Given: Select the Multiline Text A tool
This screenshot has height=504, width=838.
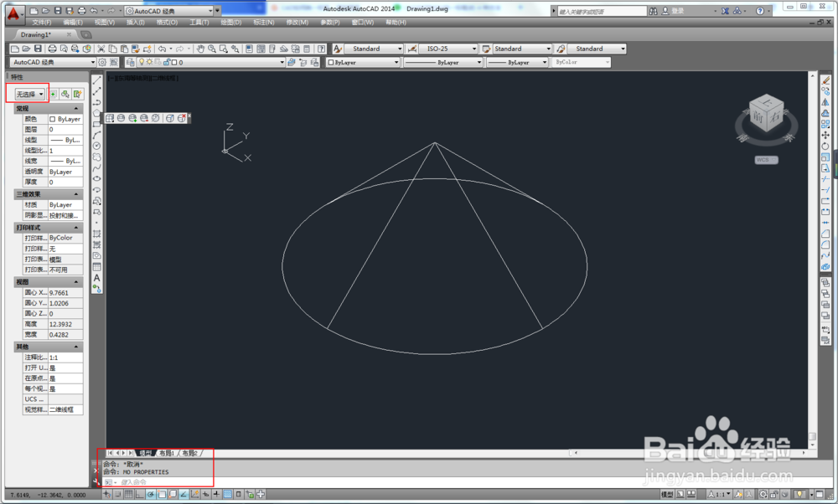Looking at the screenshot, I should point(96,278).
